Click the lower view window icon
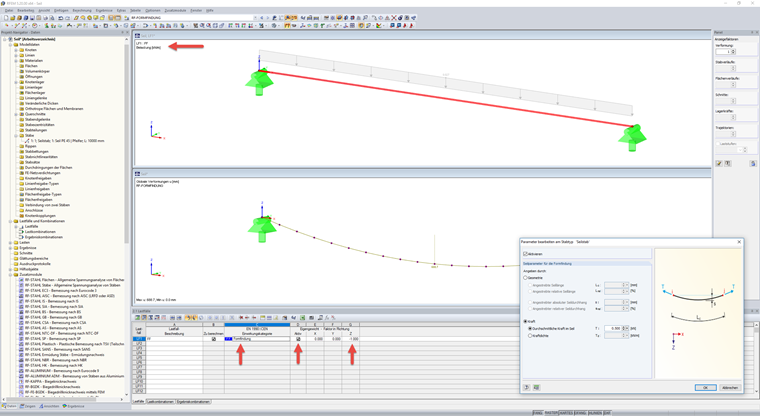 pos(138,174)
